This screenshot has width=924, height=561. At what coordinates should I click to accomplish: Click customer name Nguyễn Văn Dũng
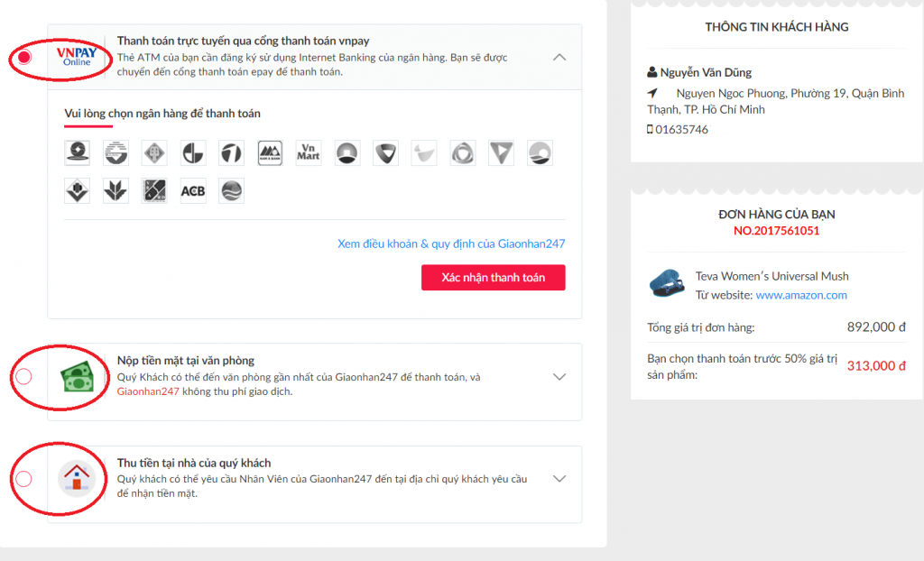[706, 72]
